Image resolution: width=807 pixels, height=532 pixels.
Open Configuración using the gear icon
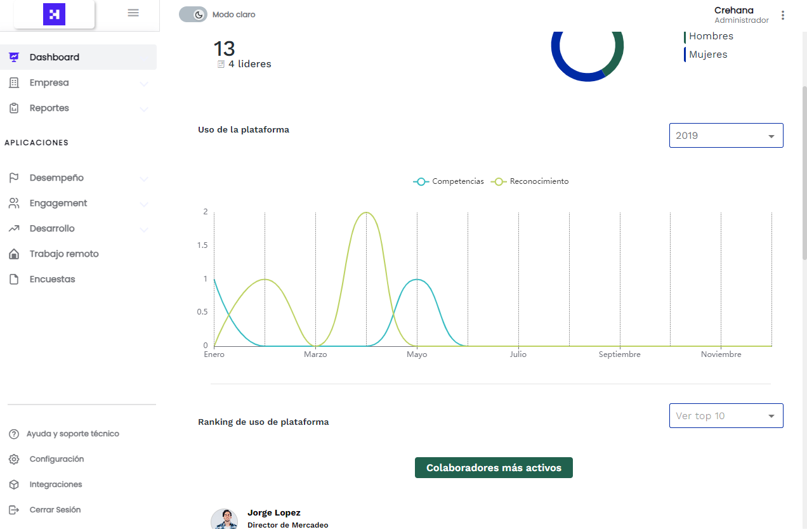point(13,459)
